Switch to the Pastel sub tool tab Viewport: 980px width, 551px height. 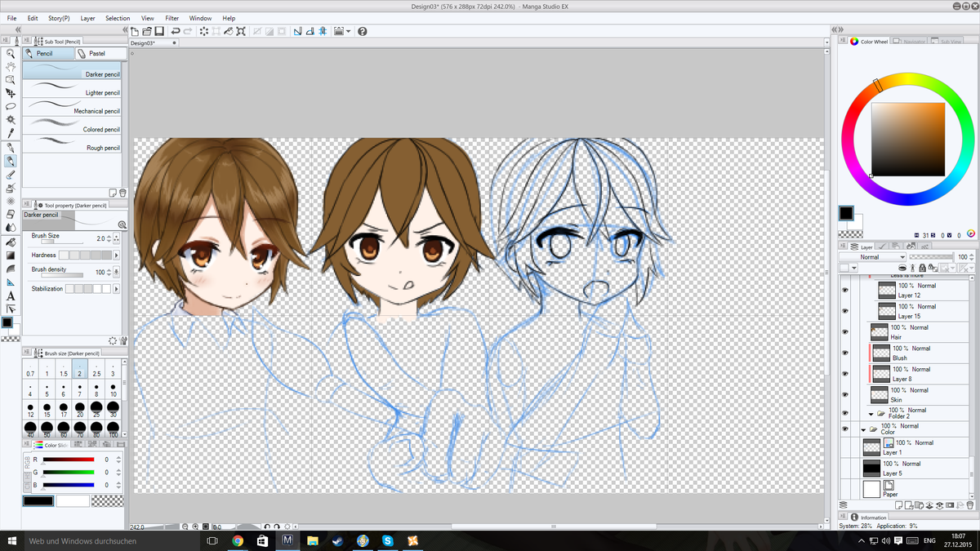[x=101, y=53]
